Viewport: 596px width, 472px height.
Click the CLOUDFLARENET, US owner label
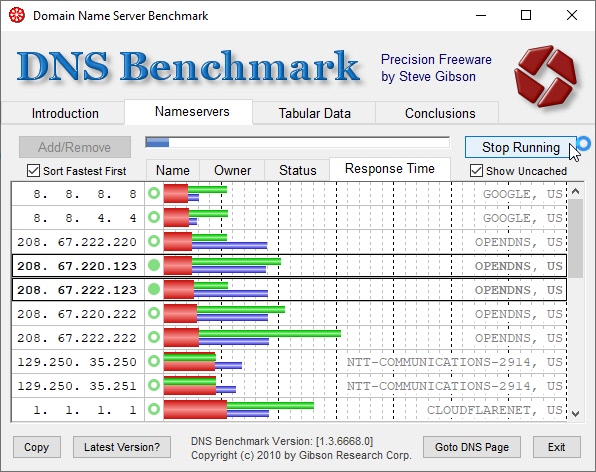click(495, 410)
